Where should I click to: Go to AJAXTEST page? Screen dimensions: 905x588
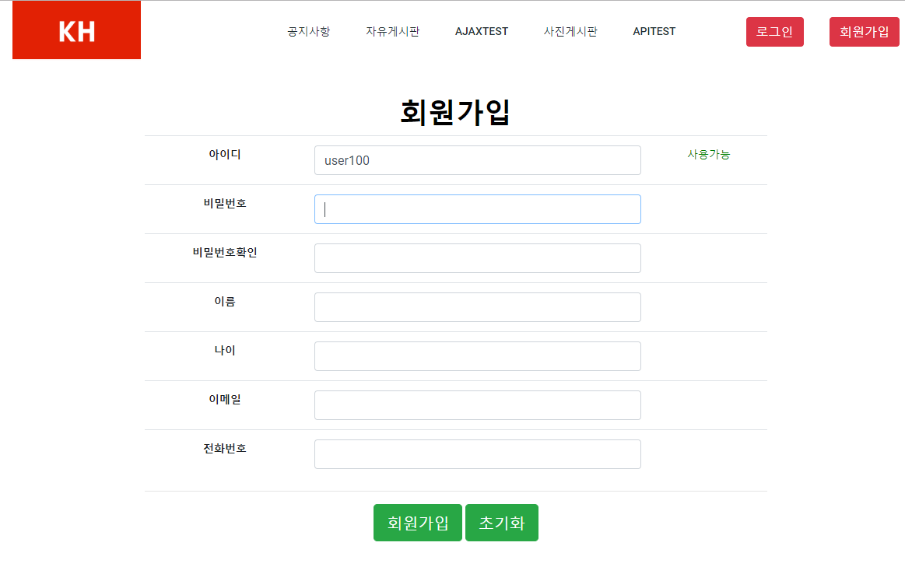click(x=482, y=31)
